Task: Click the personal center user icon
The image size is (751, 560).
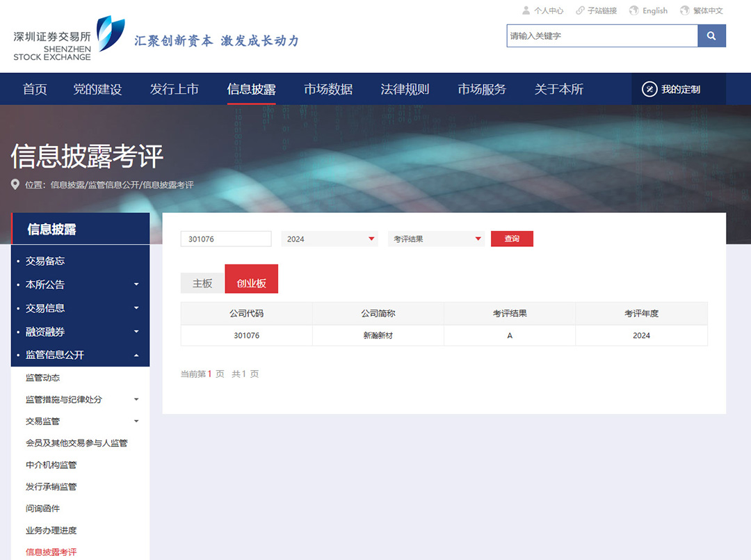Action: 526,10
